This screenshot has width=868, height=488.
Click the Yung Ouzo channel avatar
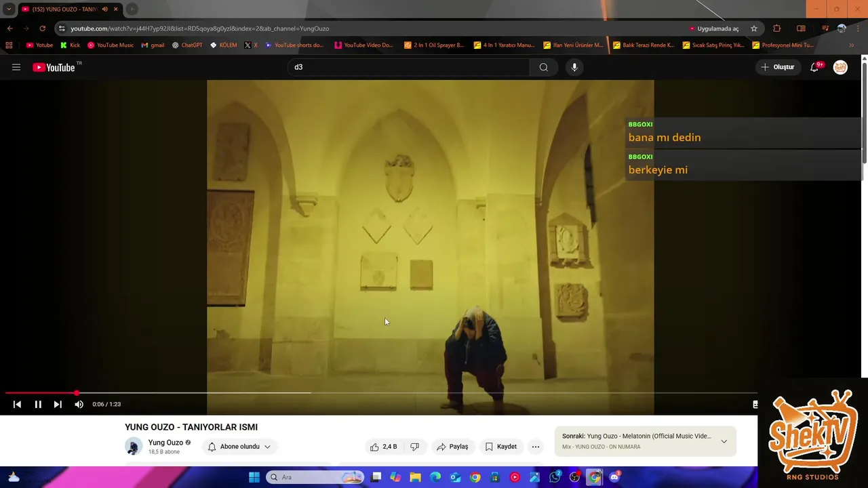pos(134,447)
